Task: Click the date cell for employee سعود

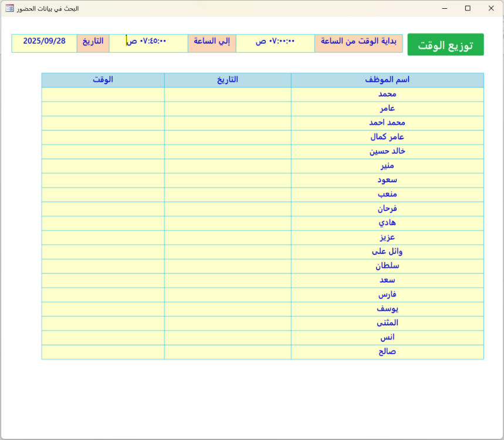Action: point(228,180)
